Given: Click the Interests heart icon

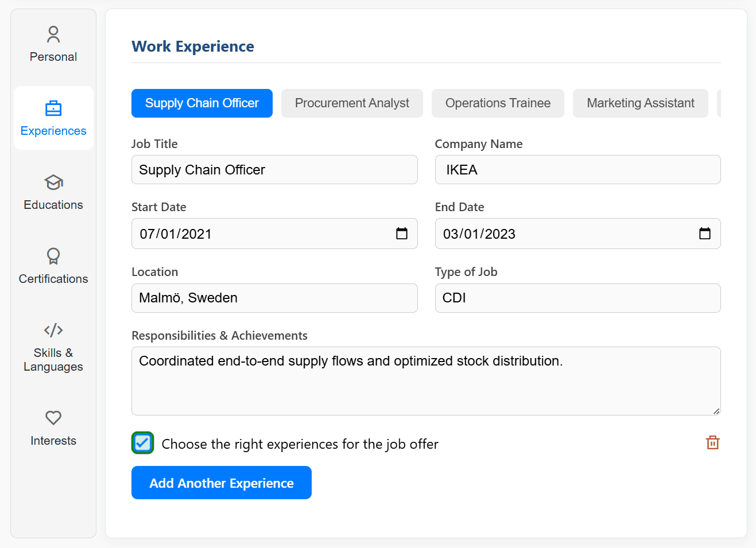Looking at the screenshot, I should pyautogui.click(x=53, y=418).
